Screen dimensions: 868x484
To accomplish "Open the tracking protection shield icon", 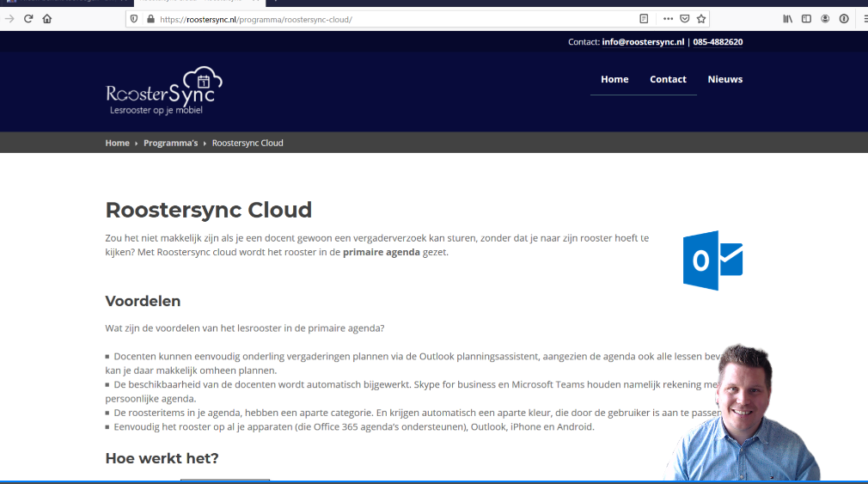I will point(134,19).
